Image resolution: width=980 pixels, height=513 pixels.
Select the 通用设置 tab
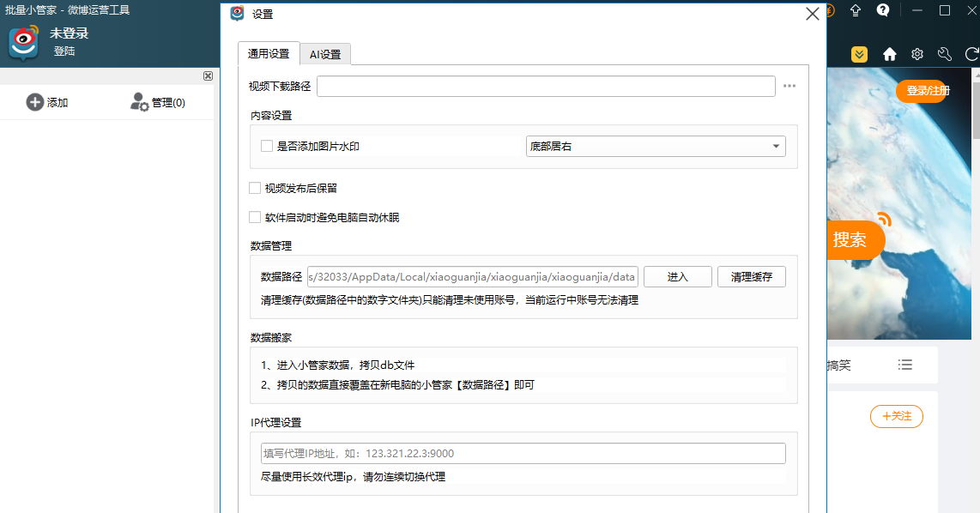click(x=269, y=53)
